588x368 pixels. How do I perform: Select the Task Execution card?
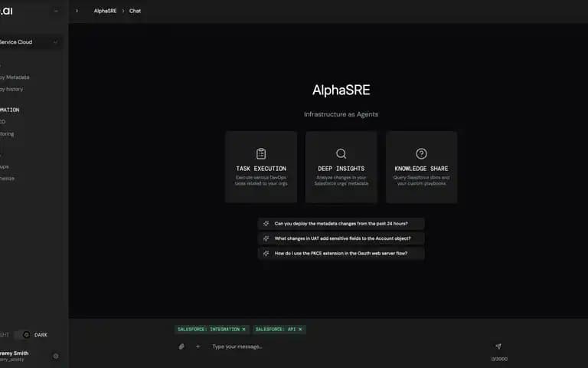coord(261,167)
